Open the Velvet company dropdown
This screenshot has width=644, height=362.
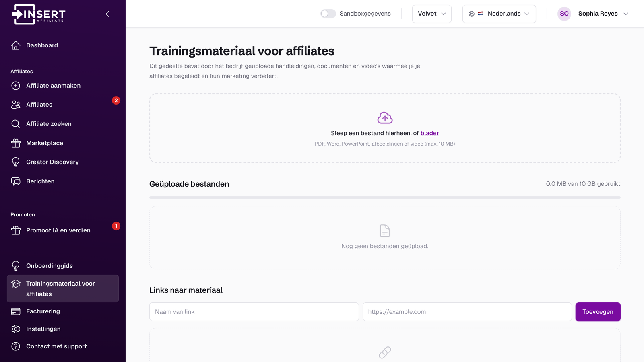tap(432, 14)
